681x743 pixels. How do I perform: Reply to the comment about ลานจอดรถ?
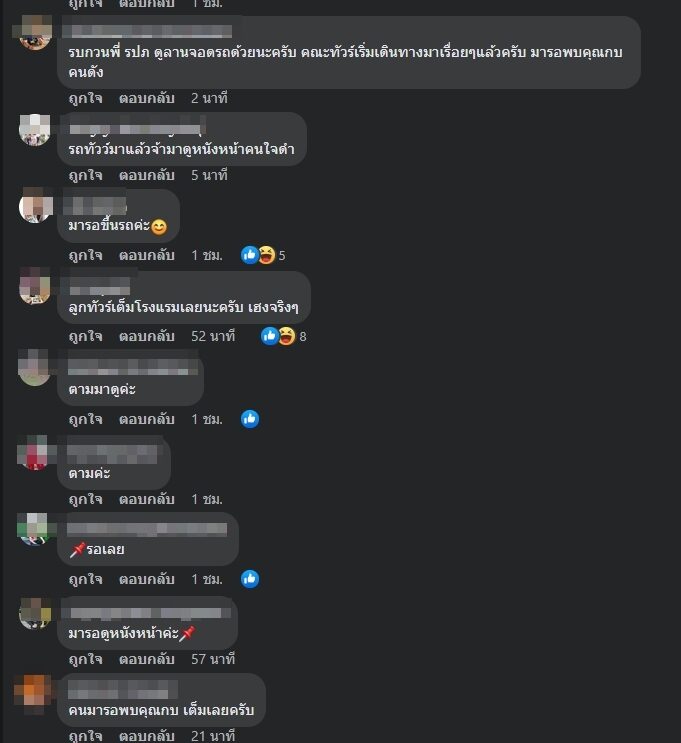(146, 98)
